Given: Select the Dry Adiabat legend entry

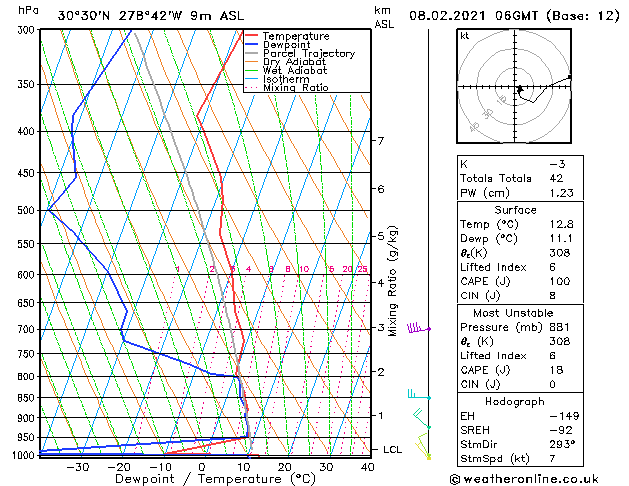Looking at the screenshot, I should point(294,62).
